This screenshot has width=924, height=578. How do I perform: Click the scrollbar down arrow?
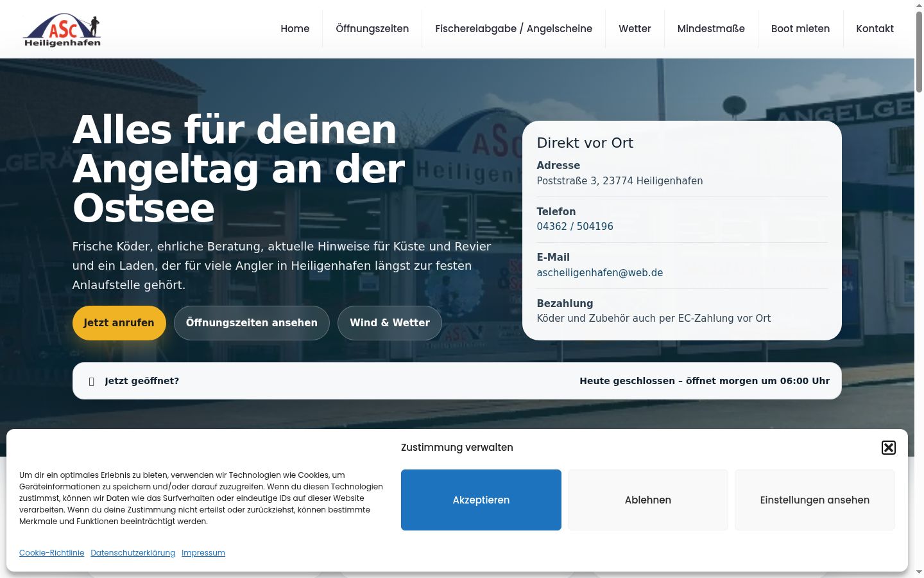[x=919, y=572]
